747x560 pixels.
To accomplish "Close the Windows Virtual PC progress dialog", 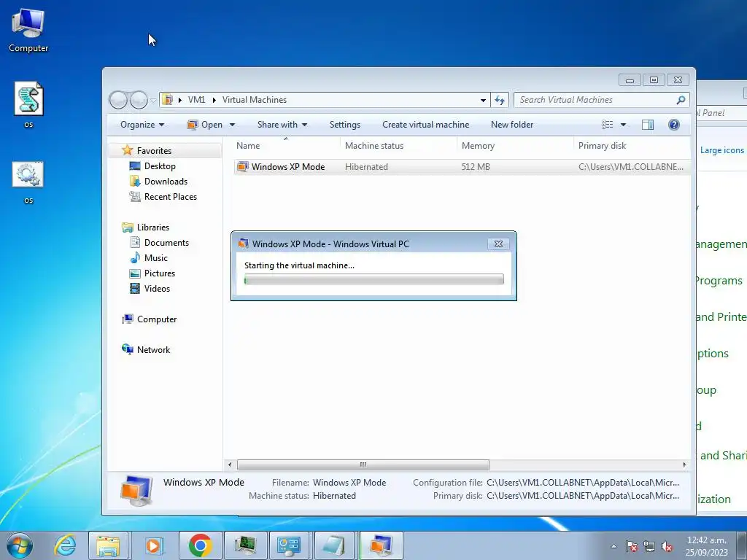I will tap(498, 244).
